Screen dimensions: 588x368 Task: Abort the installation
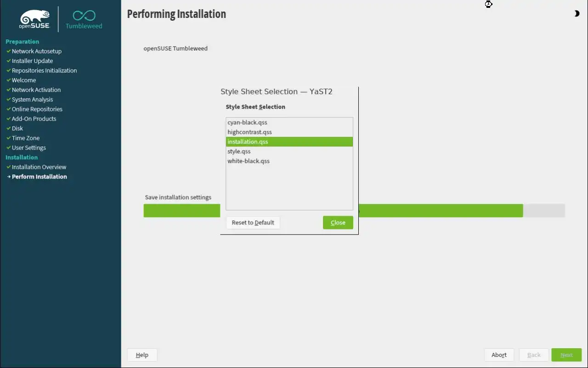coord(499,355)
